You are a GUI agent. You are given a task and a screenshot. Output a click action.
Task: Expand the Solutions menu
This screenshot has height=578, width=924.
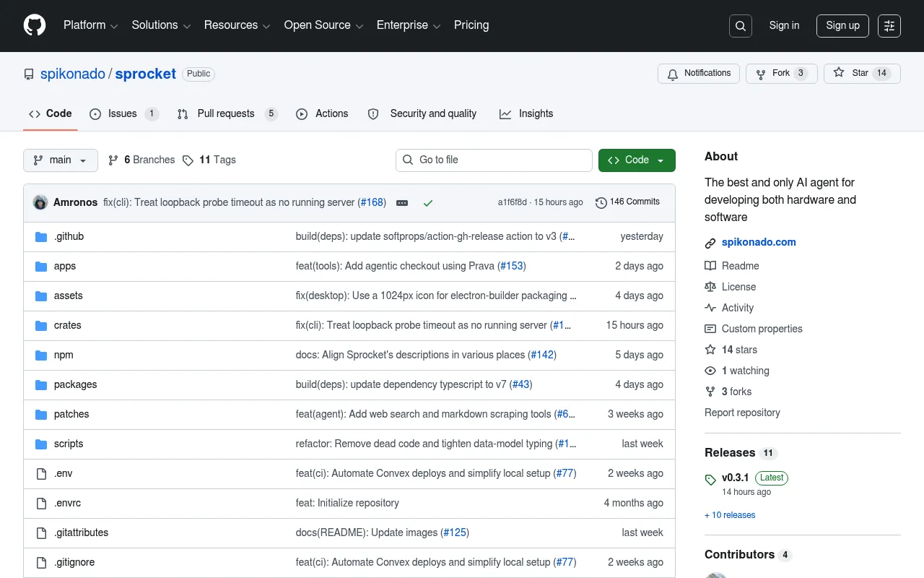[161, 25]
